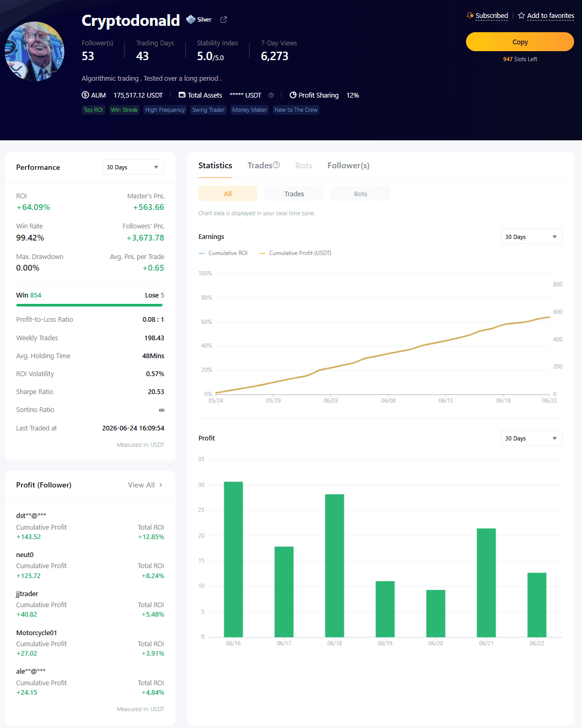Click the Swing Trader tag
The height and width of the screenshot is (728, 582).
(208, 110)
